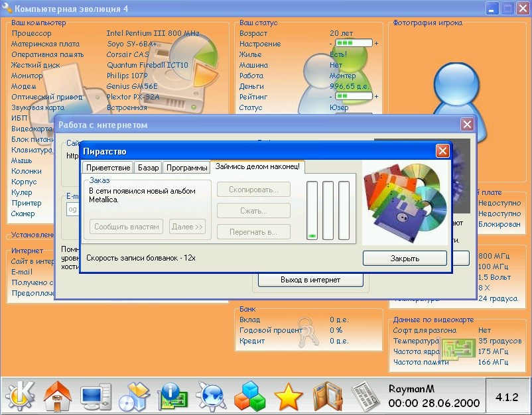Click the Колонки label
Image resolution: width=532 pixels, height=415 pixels.
pyautogui.click(x=27, y=171)
